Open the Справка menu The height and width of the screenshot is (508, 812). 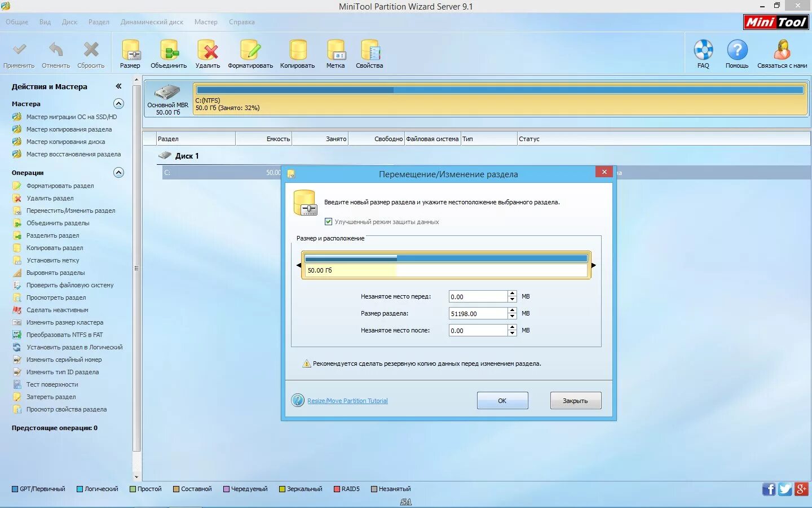coord(242,22)
